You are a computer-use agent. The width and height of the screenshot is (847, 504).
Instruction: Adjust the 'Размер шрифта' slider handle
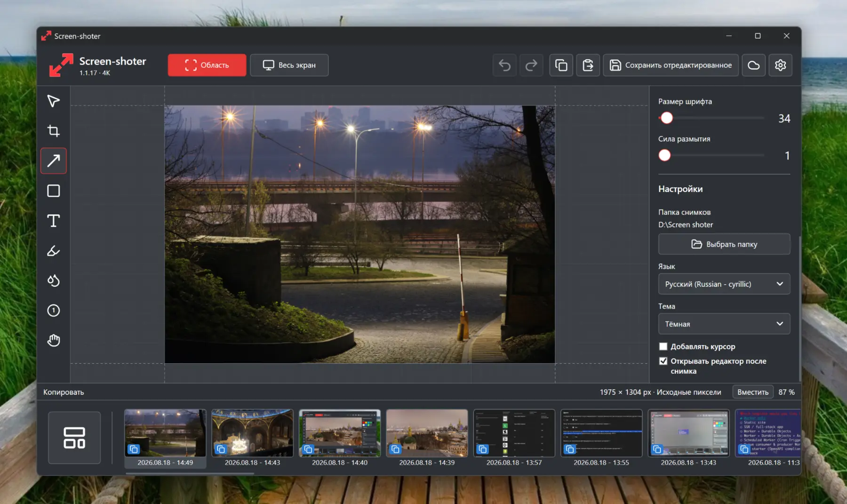666,118
